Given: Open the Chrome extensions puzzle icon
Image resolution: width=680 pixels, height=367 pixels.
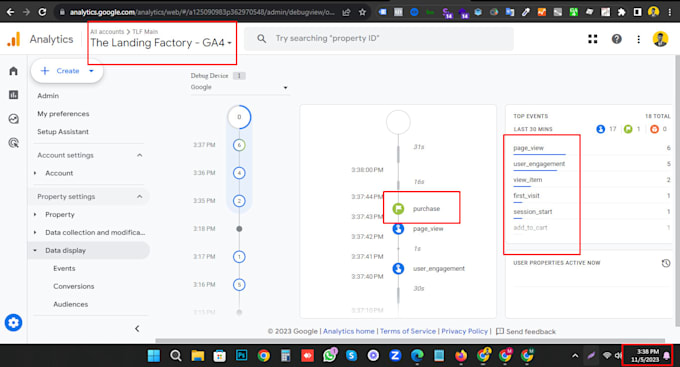Looking at the screenshot, I should 621,12.
